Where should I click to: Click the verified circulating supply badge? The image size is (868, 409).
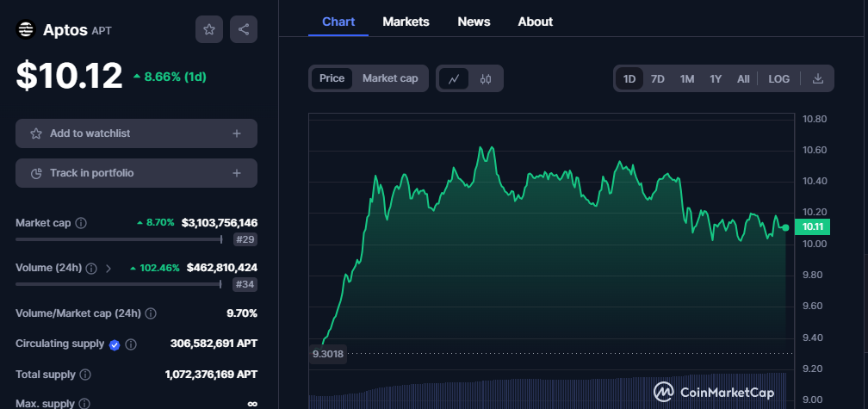pos(115,344)
